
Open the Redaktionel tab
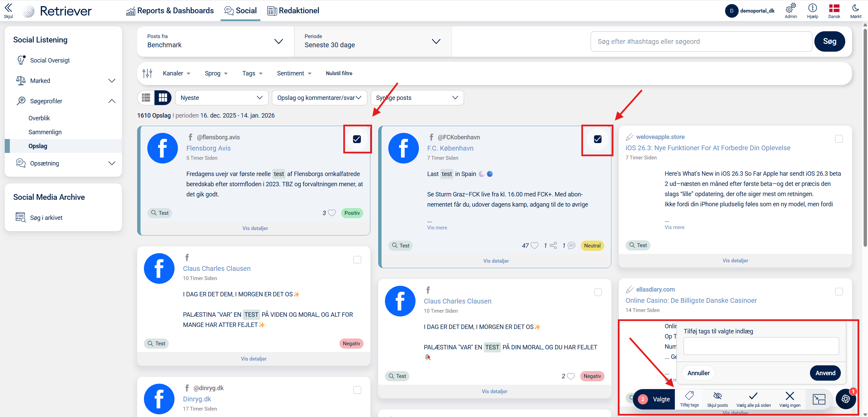tap(293, 11)
